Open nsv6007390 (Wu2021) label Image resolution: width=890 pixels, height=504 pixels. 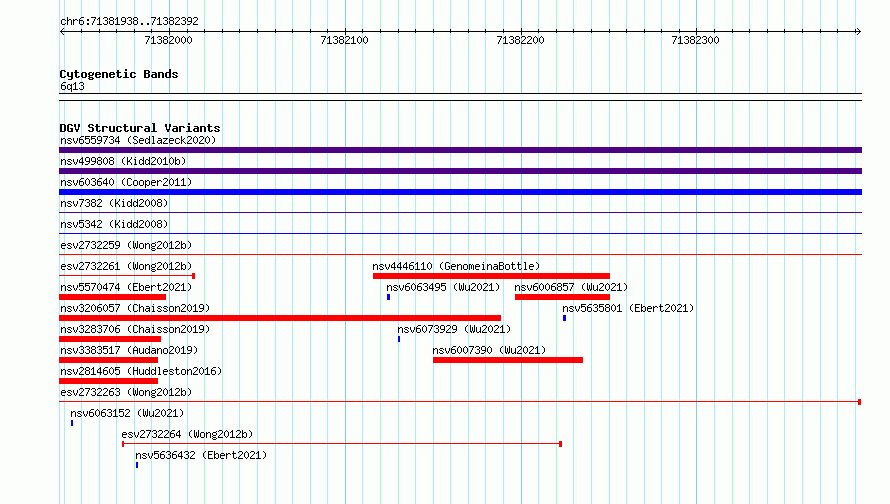[489, 350]
